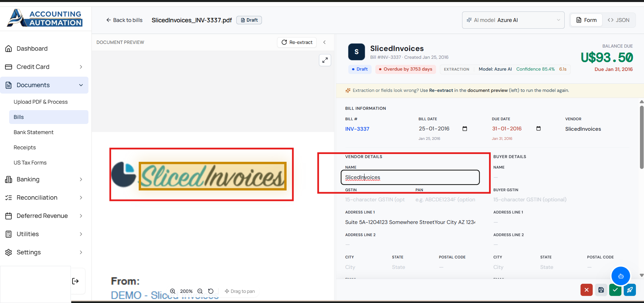The width and height of the screenshot is (644, 303).
Task: Click the Reconciliation checklist icon
Action: (9, 198)
